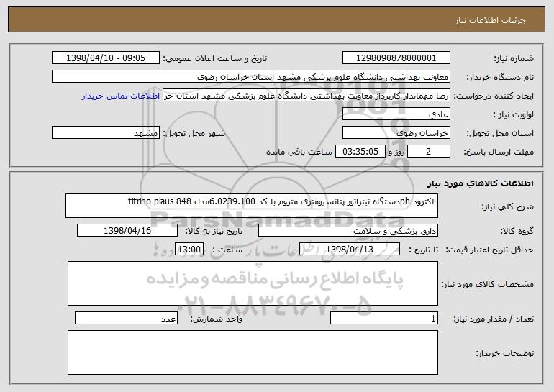Click the quantity field showing 1

point(384,318)
